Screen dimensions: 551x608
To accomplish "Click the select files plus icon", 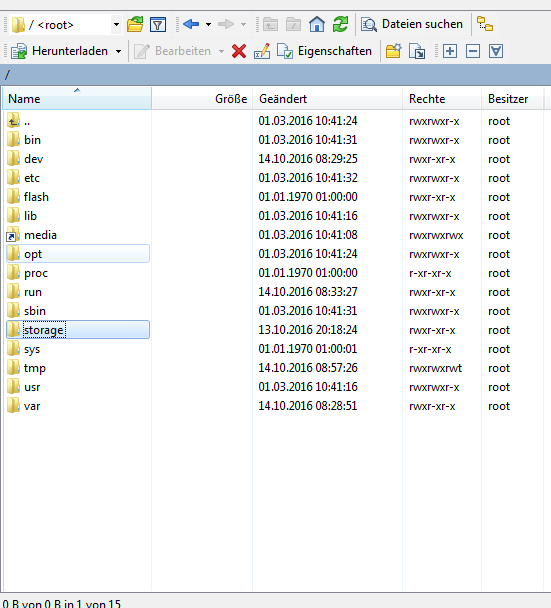I will 450,51.
